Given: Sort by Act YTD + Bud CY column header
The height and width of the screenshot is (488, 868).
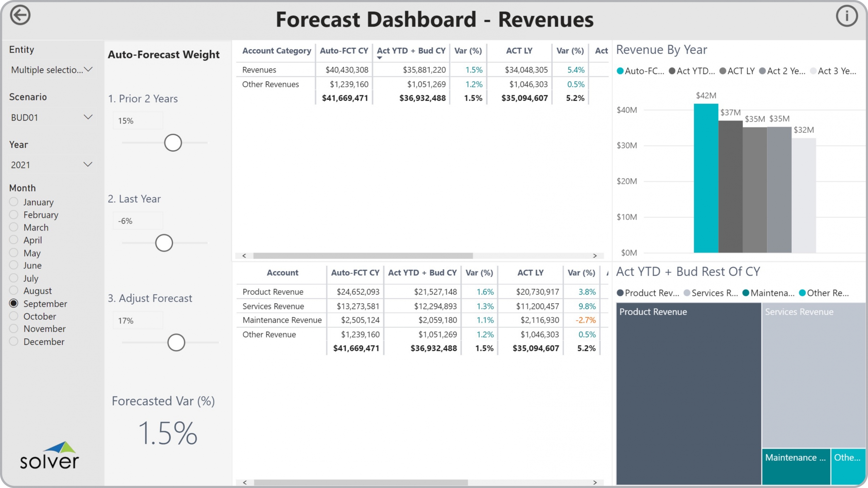Looking at the screenshot, I should [411, 51].
